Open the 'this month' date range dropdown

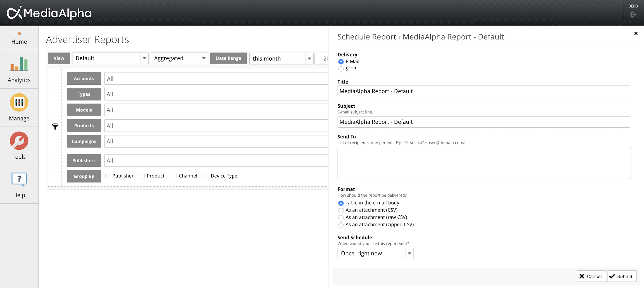tap(281, 59)
